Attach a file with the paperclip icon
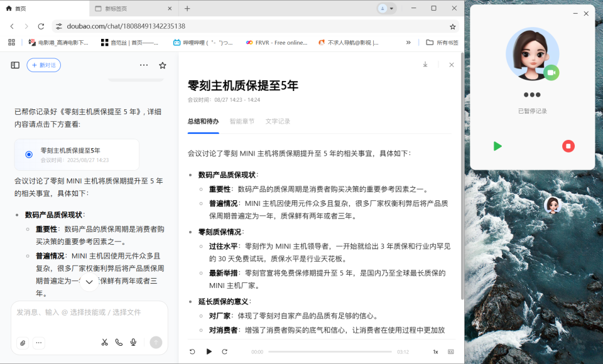This screenshot has height=364, width=603. 23,343
